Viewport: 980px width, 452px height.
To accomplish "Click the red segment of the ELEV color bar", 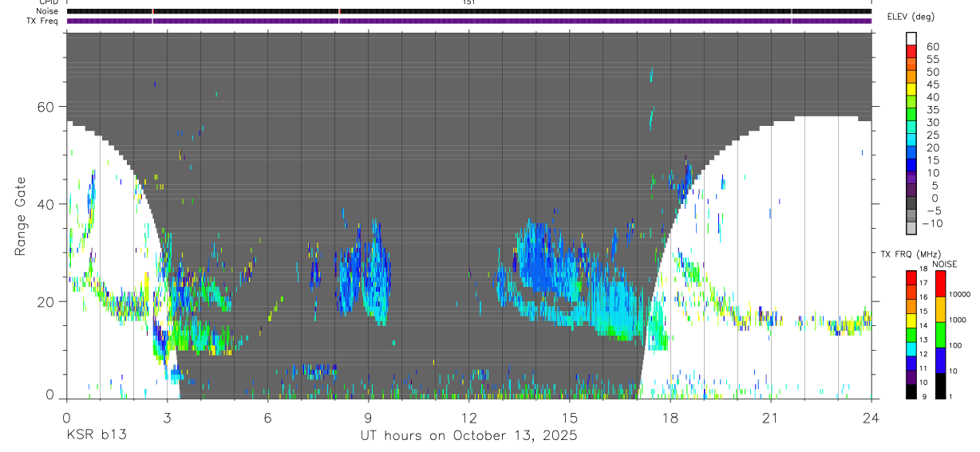I will 911,53.
